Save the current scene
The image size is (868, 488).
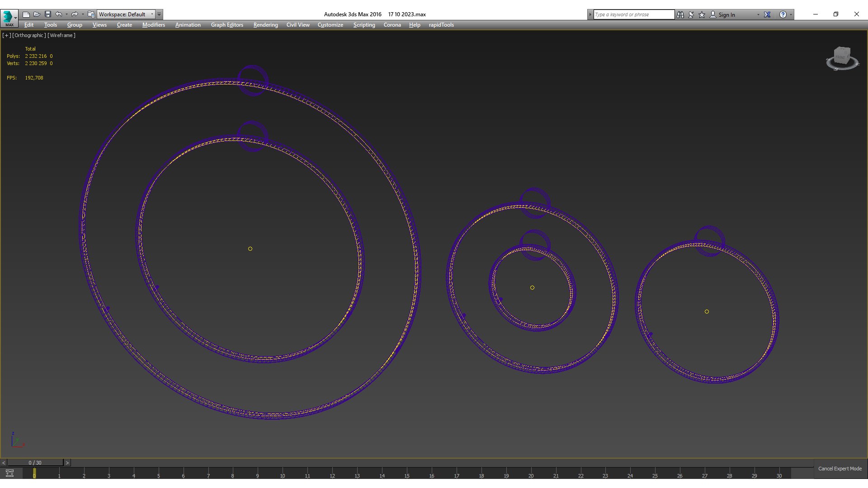pyautogui.click(x=48, y=14)
